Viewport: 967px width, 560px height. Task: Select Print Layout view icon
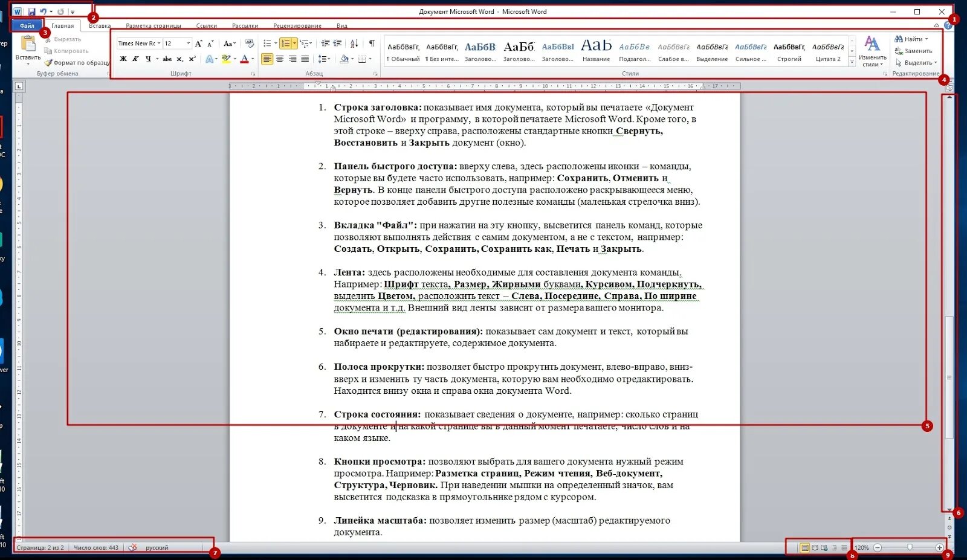tap(805, 547)
